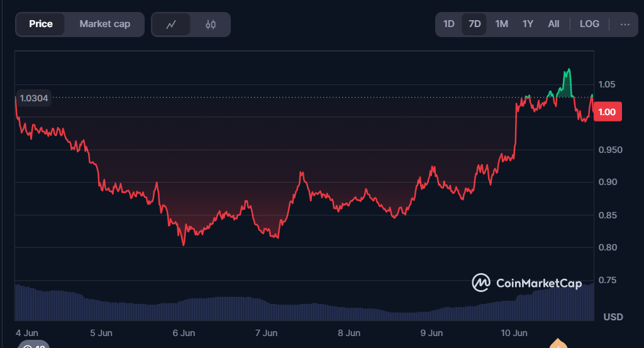The image size is (644, 348).
Task: Toggle LOG scale on the chart
Action: [589, 24]
